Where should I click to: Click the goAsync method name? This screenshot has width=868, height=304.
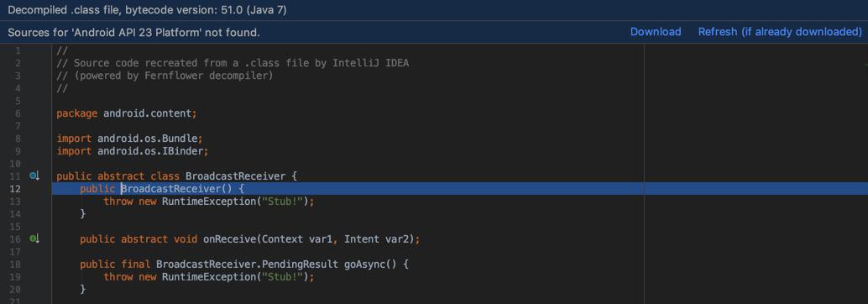coord(360,265)
